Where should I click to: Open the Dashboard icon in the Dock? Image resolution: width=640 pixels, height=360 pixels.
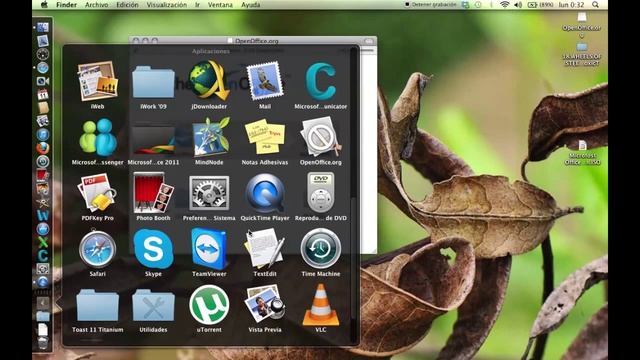[x=42, y=54]
